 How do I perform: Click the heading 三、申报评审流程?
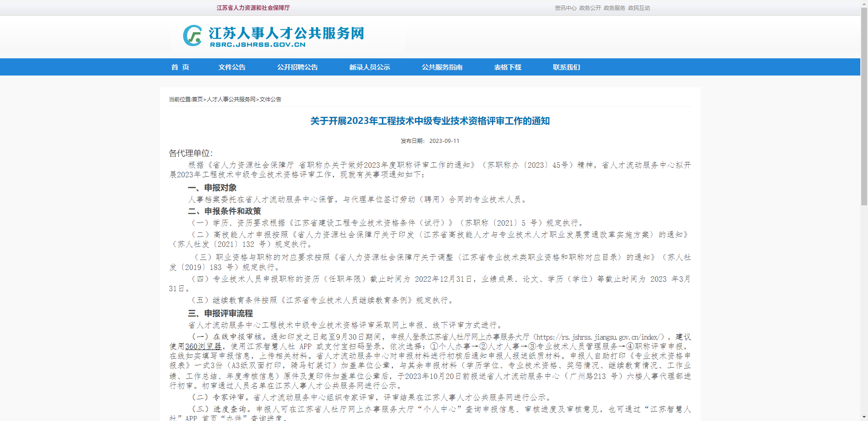coord(220,313)
